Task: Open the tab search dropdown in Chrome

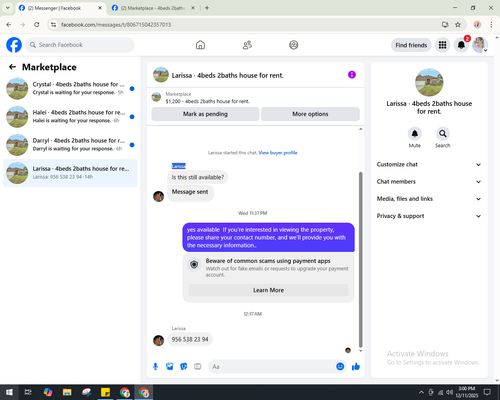Action: (8, 8)
